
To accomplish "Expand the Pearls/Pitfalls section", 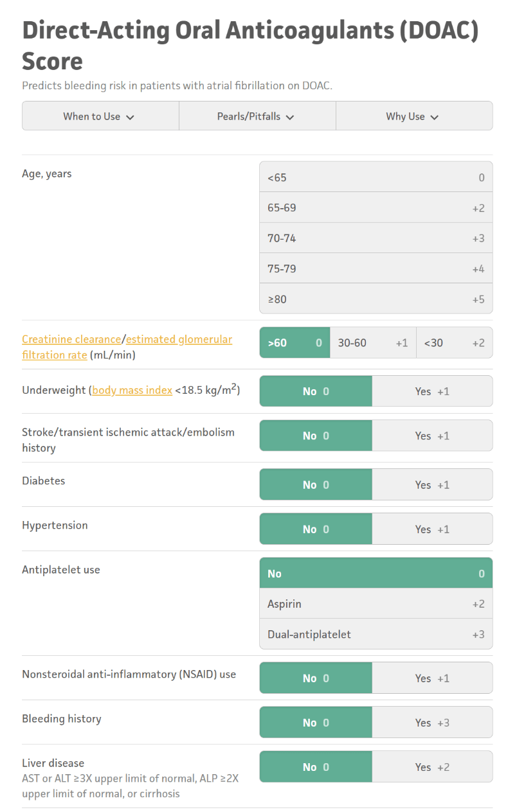I will 257,116.
